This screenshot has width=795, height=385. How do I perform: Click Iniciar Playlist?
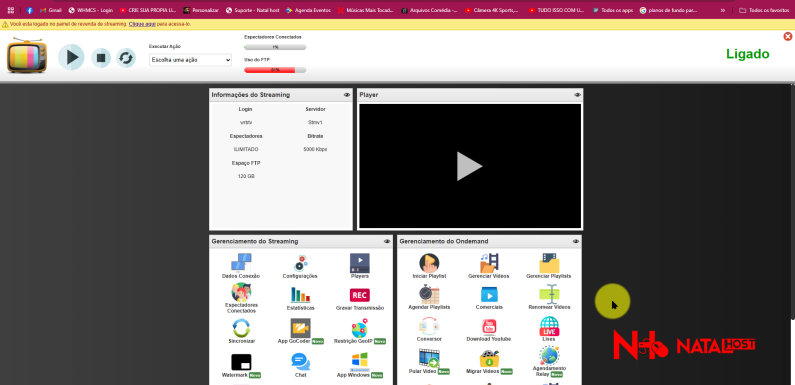pyautogui.click(x=429, y=266)
